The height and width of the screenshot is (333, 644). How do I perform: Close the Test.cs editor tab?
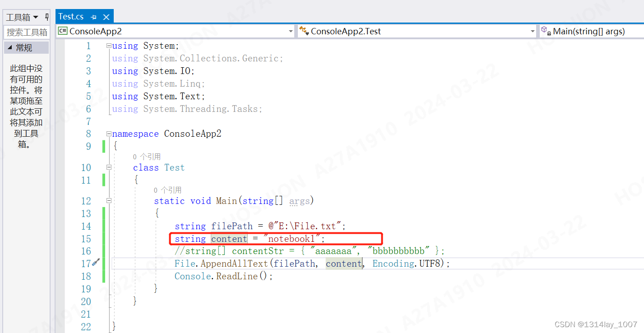tap(106, 17)
